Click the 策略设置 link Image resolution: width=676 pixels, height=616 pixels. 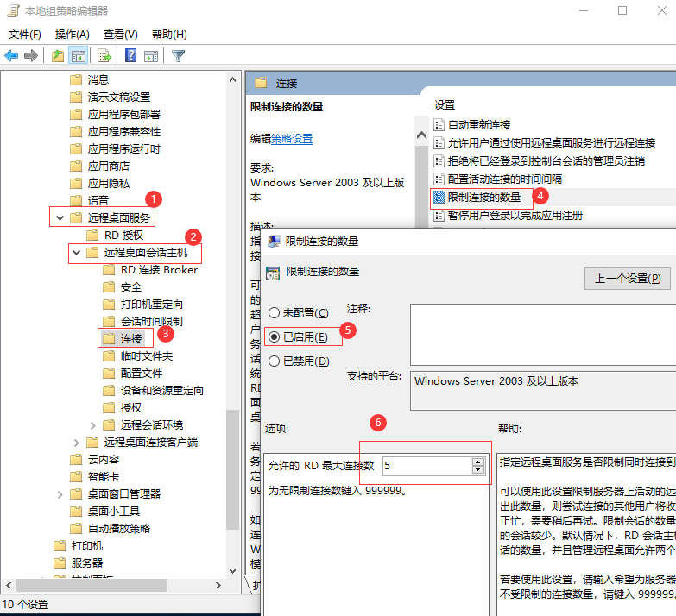(x=292, y=139)
